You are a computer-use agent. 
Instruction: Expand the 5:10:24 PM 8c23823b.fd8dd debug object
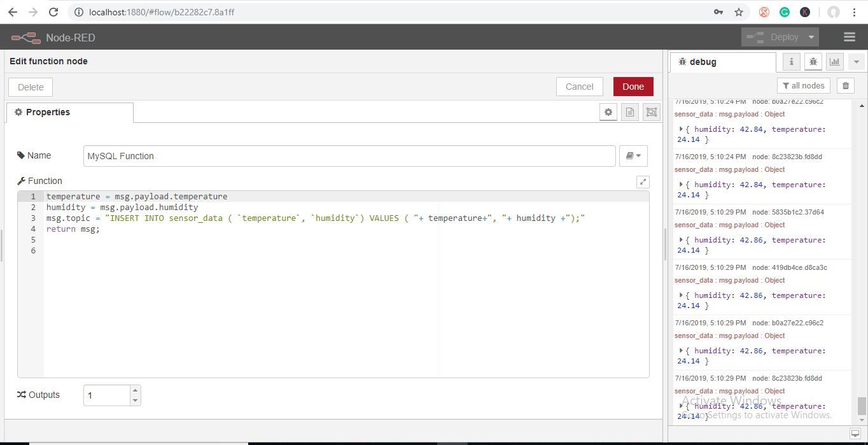(x=681, y=185)
